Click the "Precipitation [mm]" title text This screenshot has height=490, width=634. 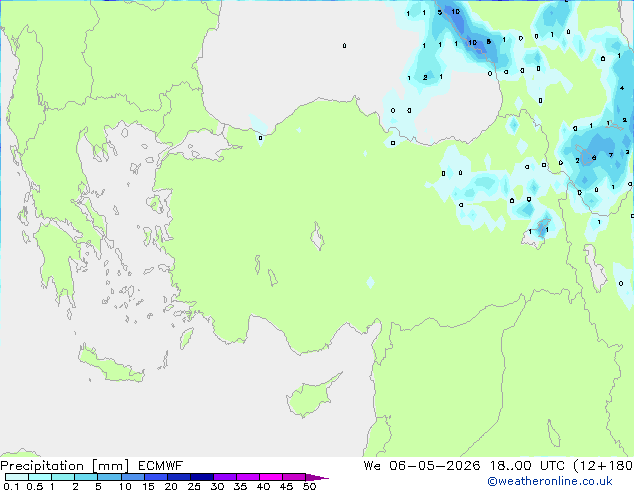point(65,466)
